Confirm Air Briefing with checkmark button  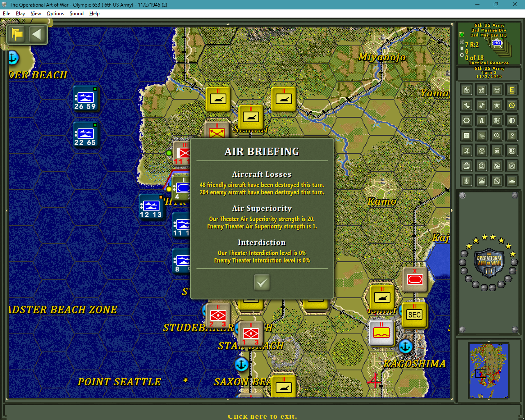click(262, 282)
